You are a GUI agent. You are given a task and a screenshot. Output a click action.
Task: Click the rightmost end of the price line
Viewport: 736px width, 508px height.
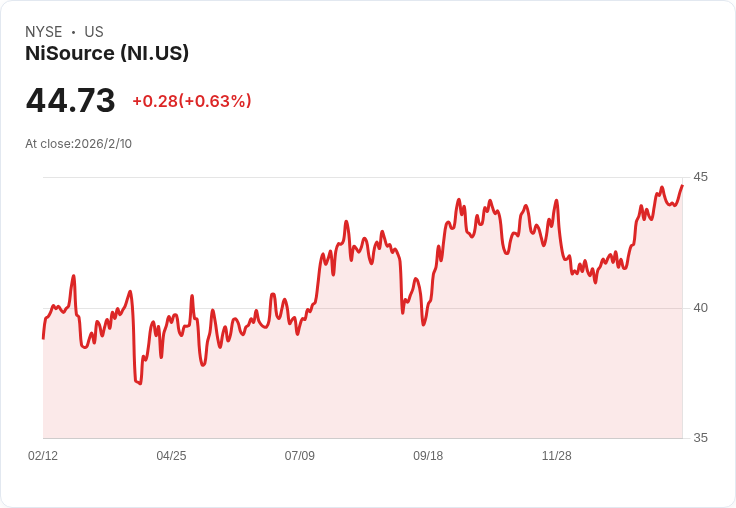tap(682, 186)
